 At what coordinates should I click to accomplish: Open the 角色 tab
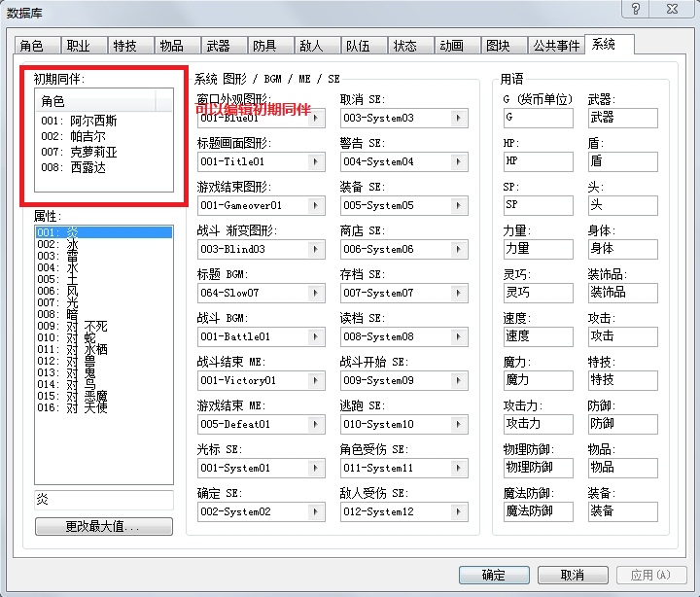pos(38,46)
